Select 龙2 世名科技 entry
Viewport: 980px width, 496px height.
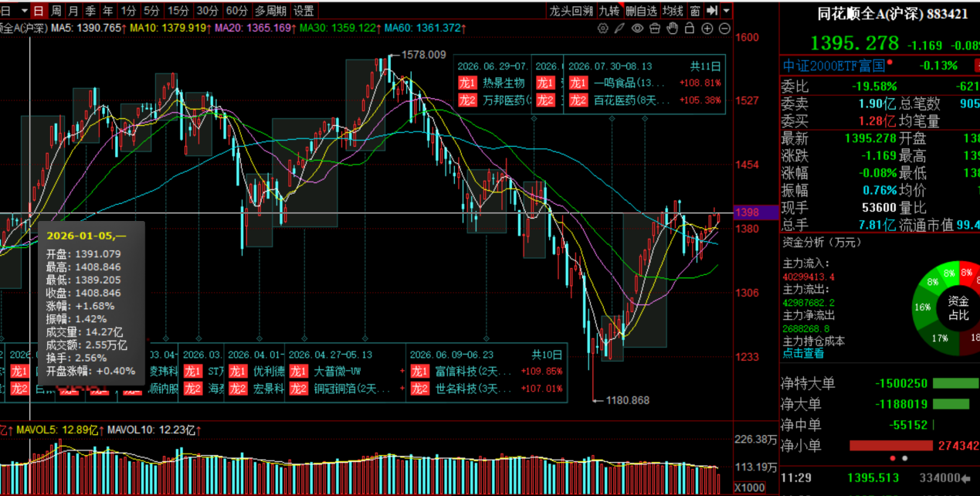487,389
